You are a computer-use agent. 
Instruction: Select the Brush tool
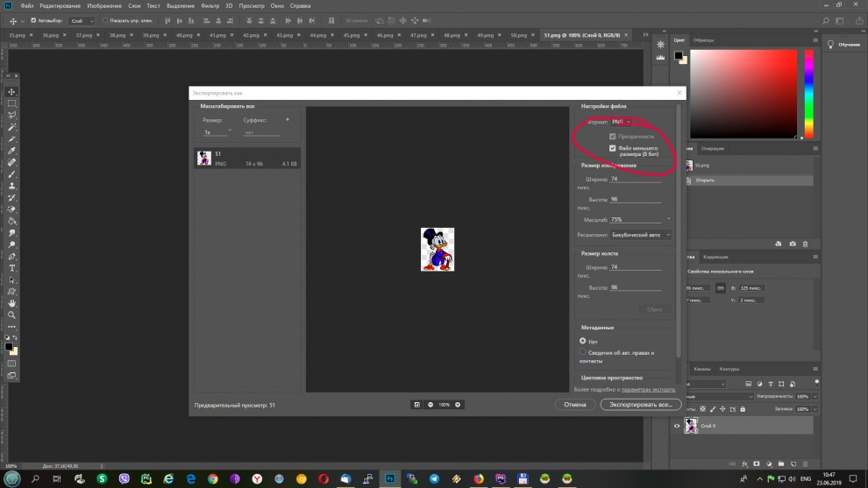[x=11, y=174]
